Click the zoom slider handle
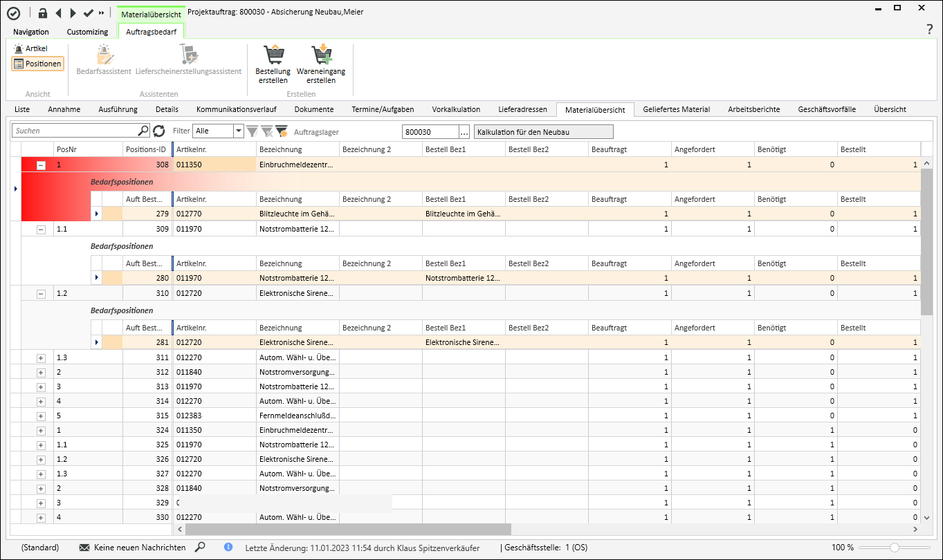 (895, 547)
